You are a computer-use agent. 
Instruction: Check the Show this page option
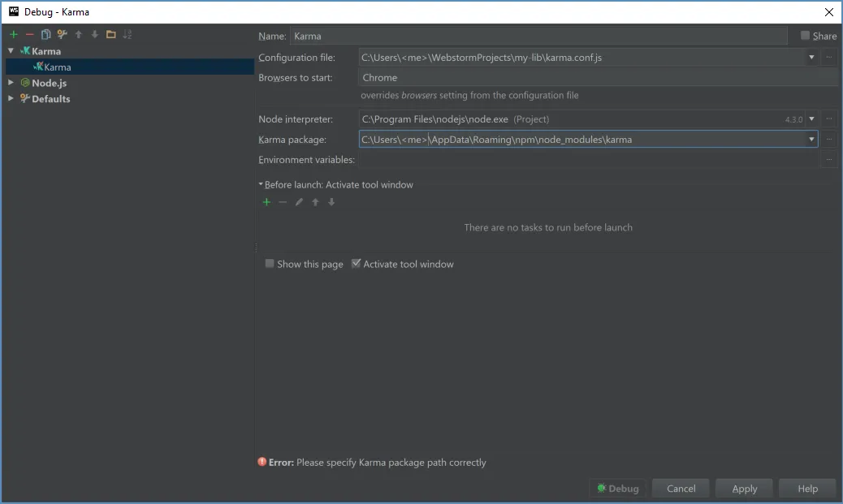click(x=270, y=263)
